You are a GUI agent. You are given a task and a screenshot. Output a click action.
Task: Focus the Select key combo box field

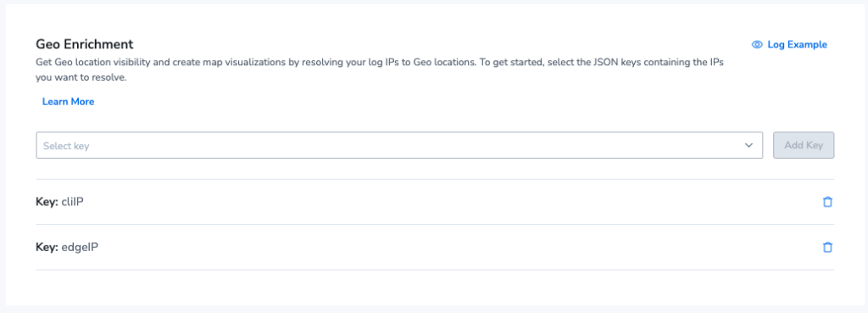click(399, 145)
